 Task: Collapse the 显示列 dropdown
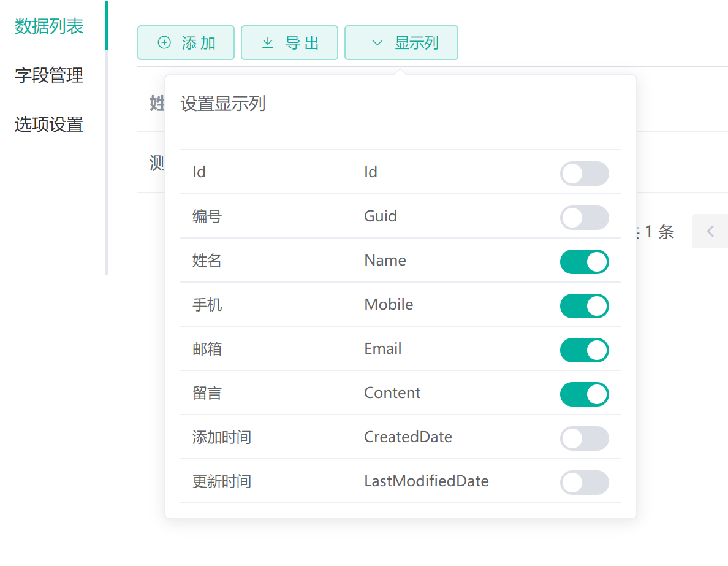[401, 43]
